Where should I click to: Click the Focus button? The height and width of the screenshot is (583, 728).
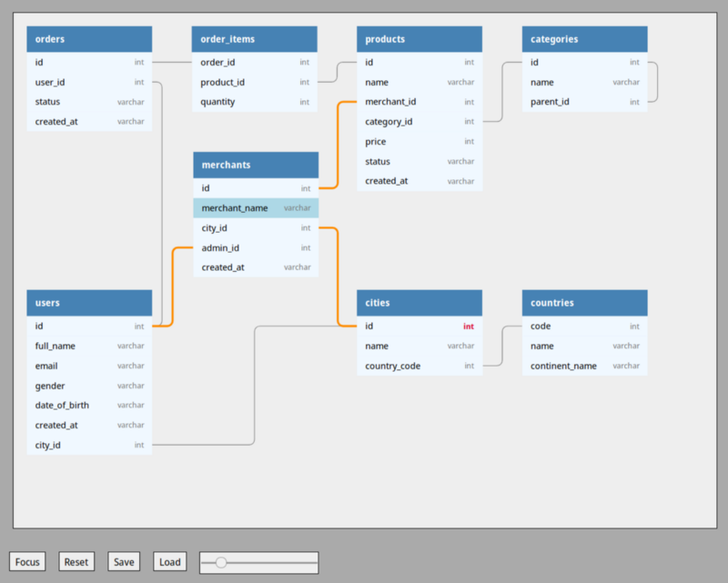[x=27, y=562]
